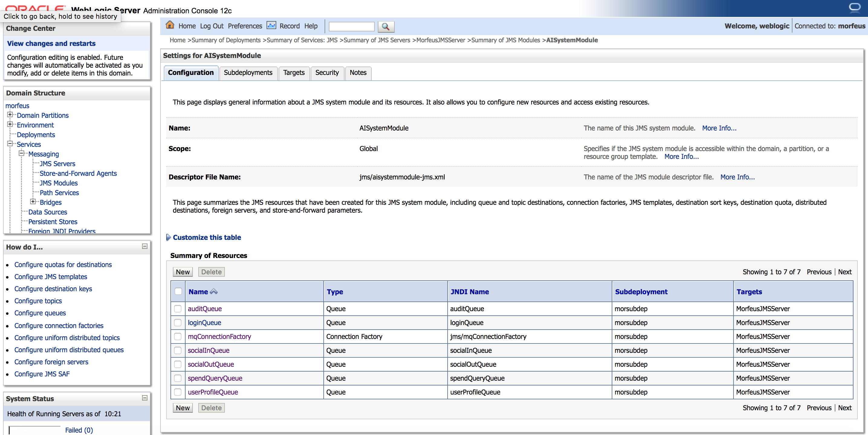Open the spendQueryQueue resource link
The height and width of the screenshot is (435, 868).
point(215,378)
